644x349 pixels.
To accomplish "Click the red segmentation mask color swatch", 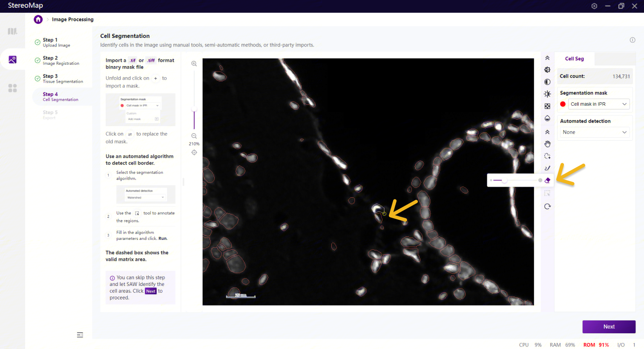I will [x=563, y=104].
